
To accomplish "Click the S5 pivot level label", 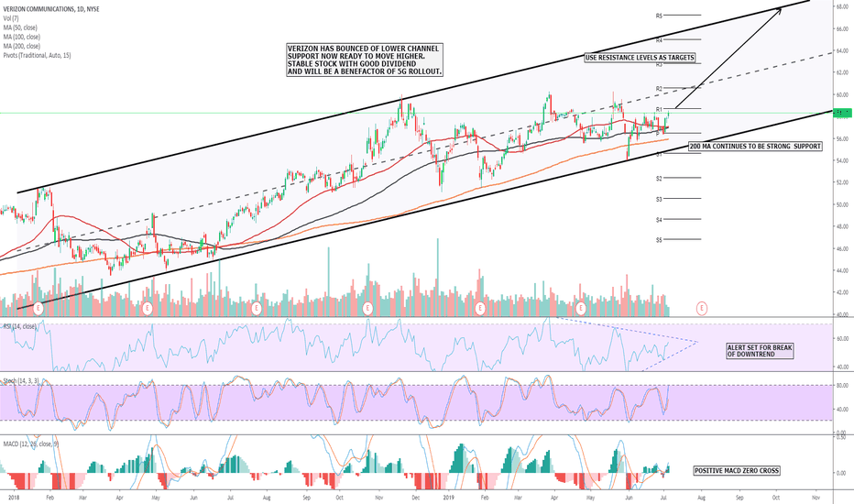I will (659, 240).
